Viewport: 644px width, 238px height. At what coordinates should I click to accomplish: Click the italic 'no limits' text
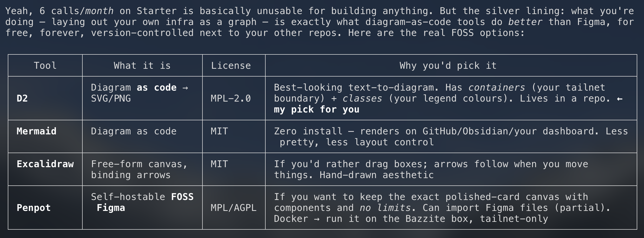pyautogui.click(x=385, y=208)
